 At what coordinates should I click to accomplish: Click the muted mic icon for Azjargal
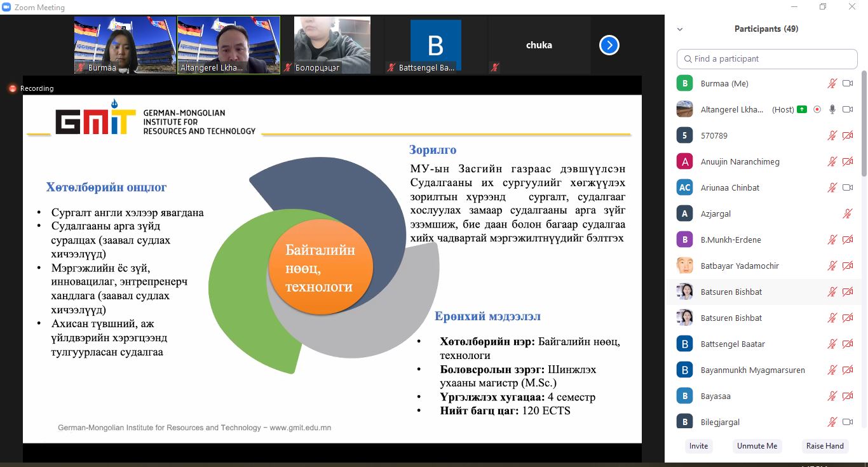[x=848, y=213]
